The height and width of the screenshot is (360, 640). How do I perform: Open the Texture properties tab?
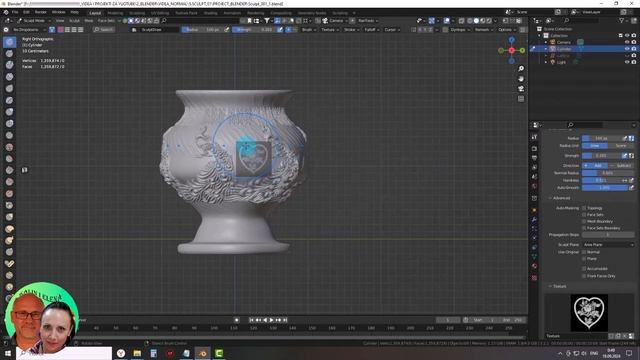pyautogui.click(x=534, y=278)
